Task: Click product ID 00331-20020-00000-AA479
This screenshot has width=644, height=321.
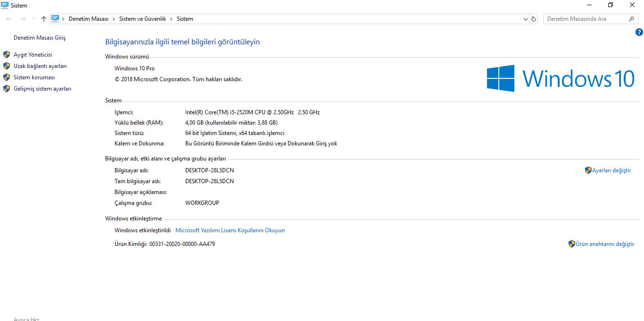Action: pyautogui.click(x=182, y=244)
